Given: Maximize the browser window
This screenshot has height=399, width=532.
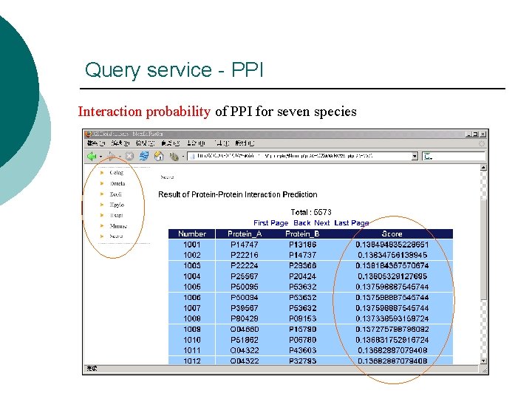Looking at the screenshot, I should click(475, 134).
